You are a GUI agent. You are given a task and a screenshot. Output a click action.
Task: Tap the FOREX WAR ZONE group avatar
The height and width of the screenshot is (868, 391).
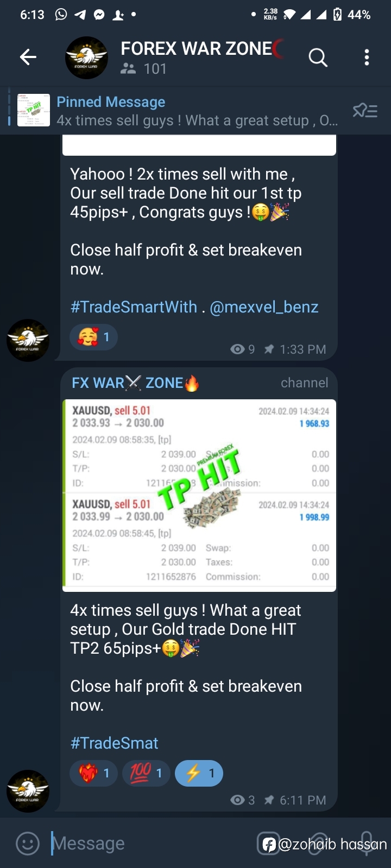tap(86, 58)
